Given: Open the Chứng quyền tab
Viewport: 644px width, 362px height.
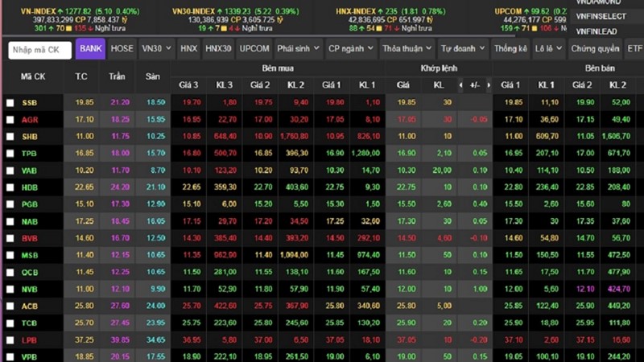Looking at the screenshot, I should (595, 48).
